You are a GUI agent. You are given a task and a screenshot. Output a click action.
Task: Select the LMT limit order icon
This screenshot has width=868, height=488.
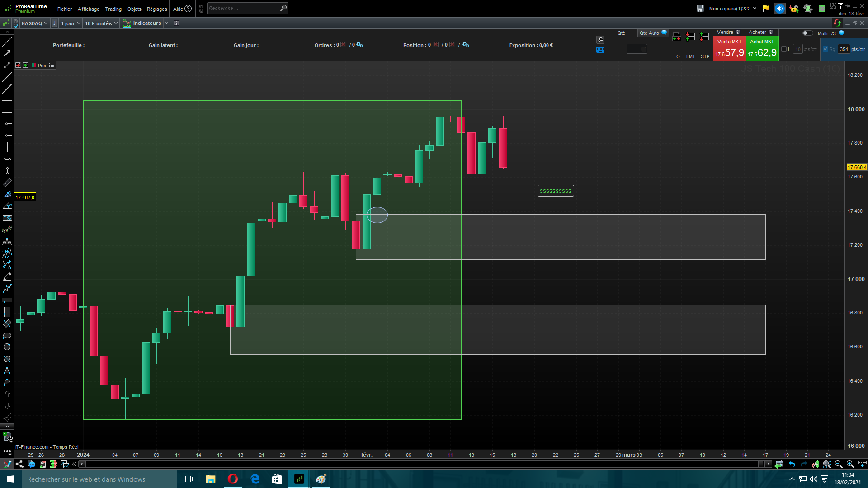click(690, 37)
